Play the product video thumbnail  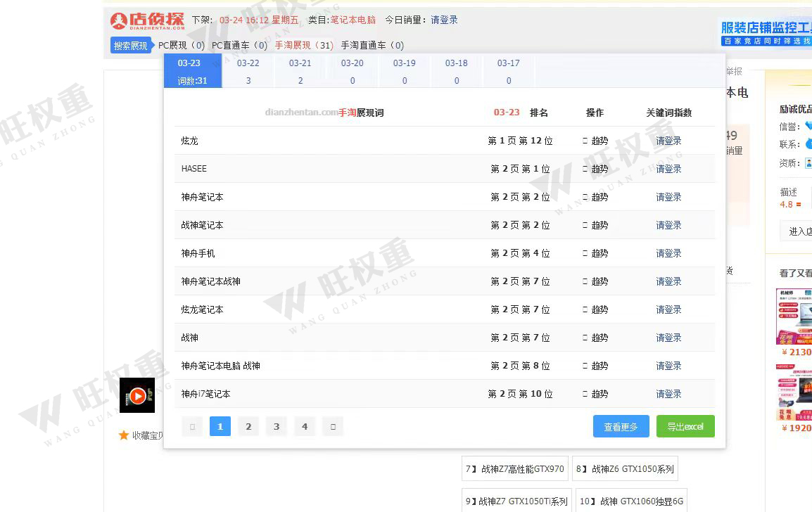tap(137, 395)
